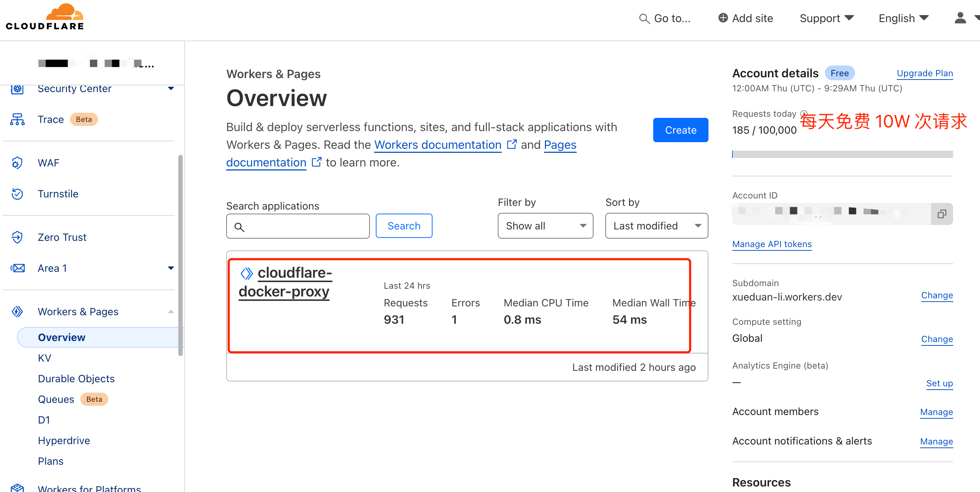The image size is (980, 492).
Task: Copy the Account ID using copy icon
Action: point(941,214)
